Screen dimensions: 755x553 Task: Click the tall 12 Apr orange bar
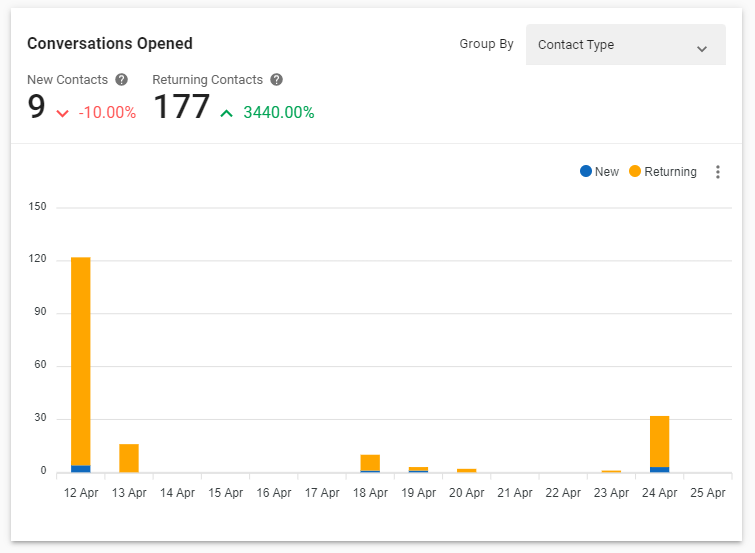point(81,360)
